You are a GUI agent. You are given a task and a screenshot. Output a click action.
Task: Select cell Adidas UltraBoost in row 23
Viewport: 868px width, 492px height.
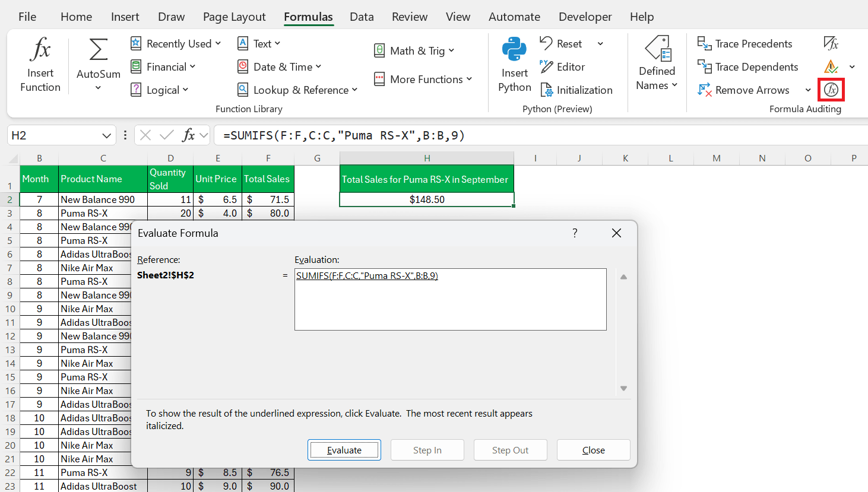[103, 486]
